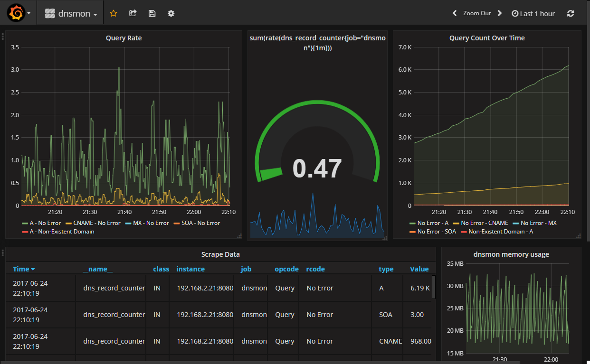This screenshot has height=364, width=590.
Task: Click the CNAME type cell
Action: [390, 341]
